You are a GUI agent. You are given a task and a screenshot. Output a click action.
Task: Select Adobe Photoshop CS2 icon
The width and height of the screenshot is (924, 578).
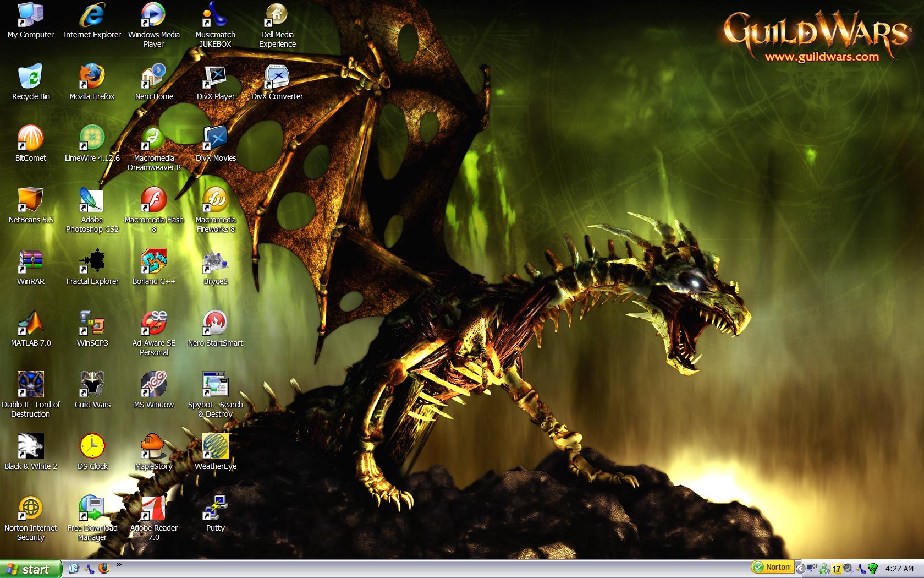(x=92, y=211)
